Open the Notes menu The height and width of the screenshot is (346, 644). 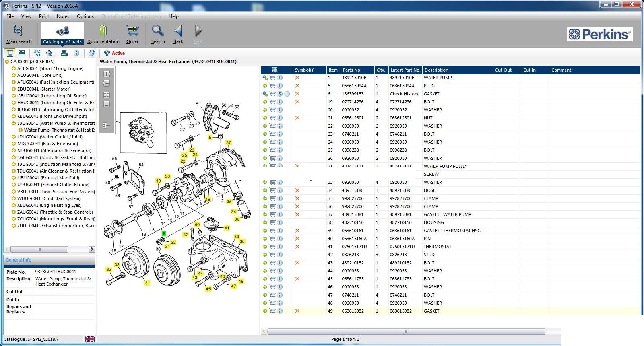[63, 16]
